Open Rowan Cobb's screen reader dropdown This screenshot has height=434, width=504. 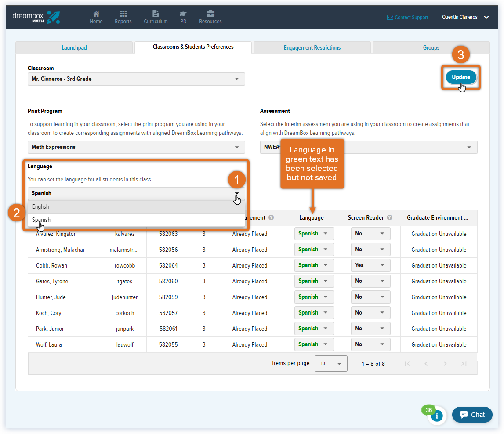pyautogui.click(x=370, y=265)
